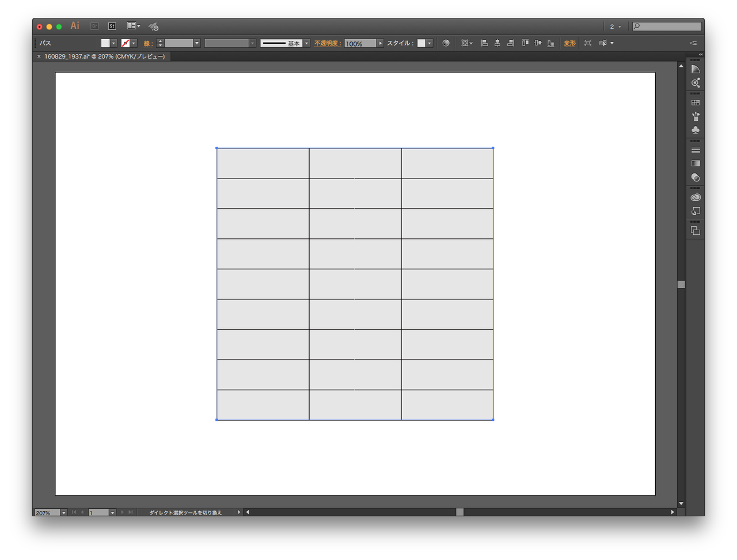
Task: Click the isolate selected object icon
Action: click(587, 43)
